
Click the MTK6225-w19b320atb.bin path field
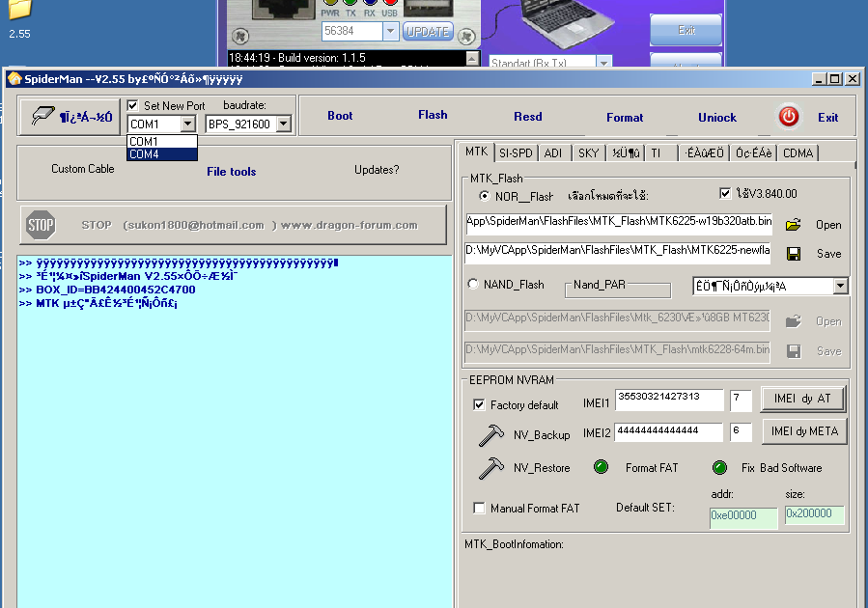[619, 224]
